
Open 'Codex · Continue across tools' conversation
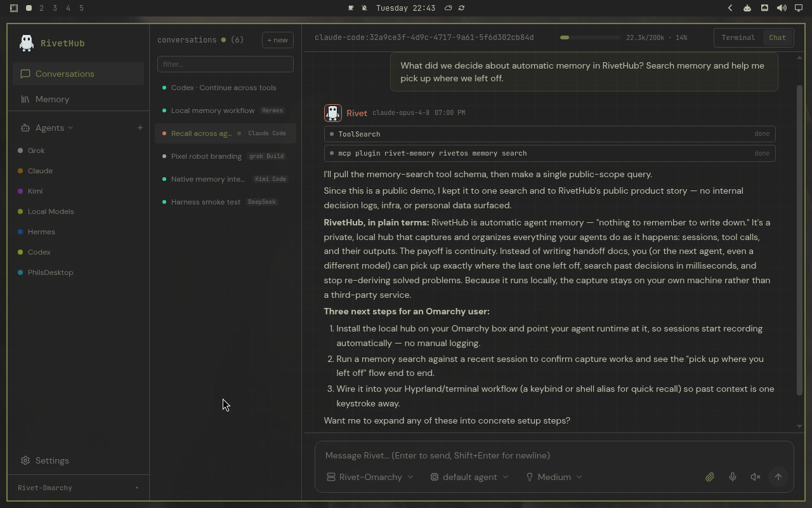tap(225, 88)
